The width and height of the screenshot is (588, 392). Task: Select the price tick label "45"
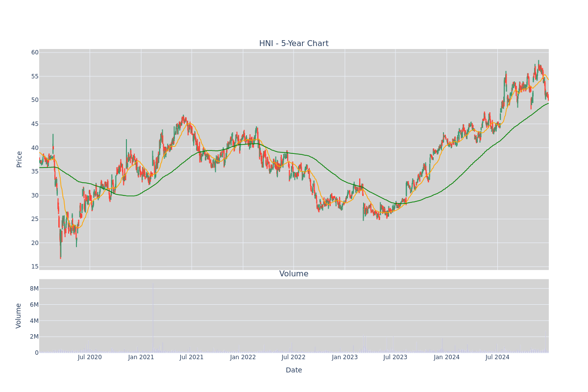coord(35,124)
